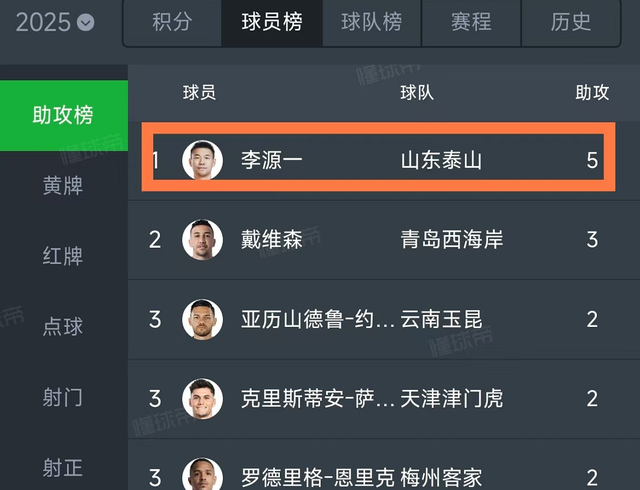Open 亚历山德鲁's player avatar

click(x=202, y=319)
